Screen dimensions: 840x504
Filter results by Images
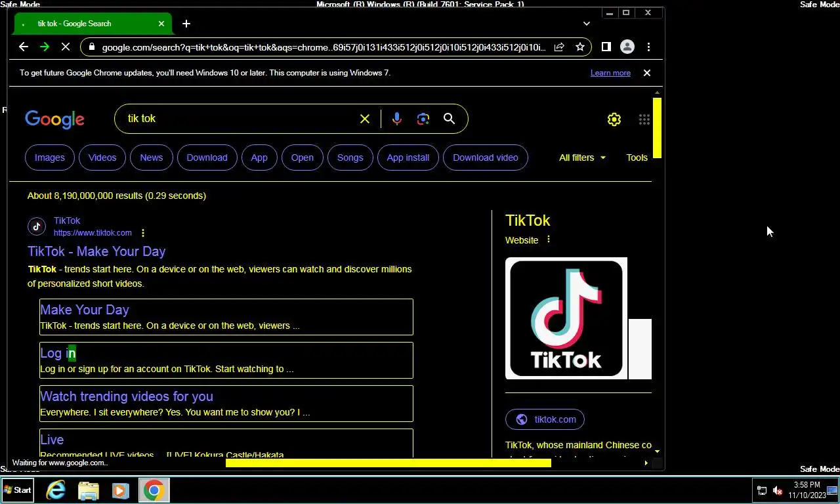(x=50, y=157)
